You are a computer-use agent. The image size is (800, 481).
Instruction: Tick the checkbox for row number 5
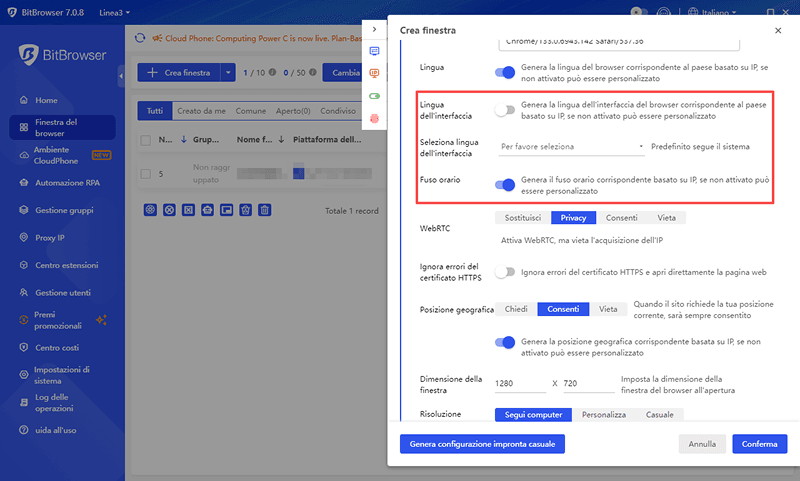coord(145,174)
